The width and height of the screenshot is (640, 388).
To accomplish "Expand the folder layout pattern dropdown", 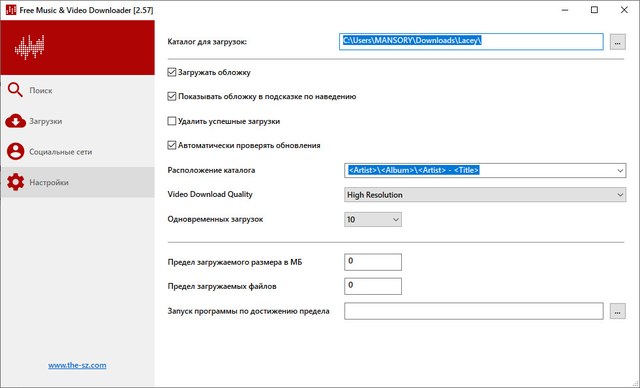I will click(620, 171).
